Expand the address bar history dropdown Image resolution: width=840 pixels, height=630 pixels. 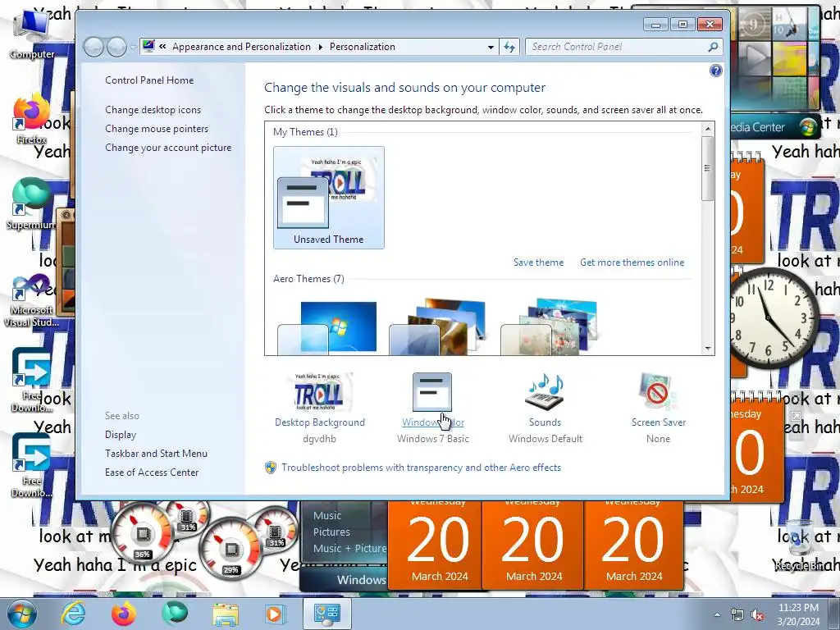coord(491,47)
